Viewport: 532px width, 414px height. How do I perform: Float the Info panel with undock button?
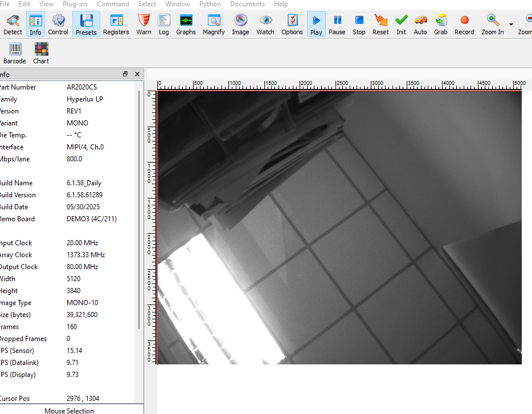coord(125,74)
